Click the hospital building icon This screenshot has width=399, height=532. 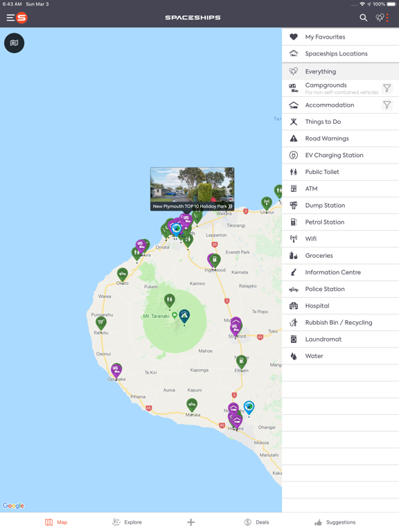pos(294,305)
